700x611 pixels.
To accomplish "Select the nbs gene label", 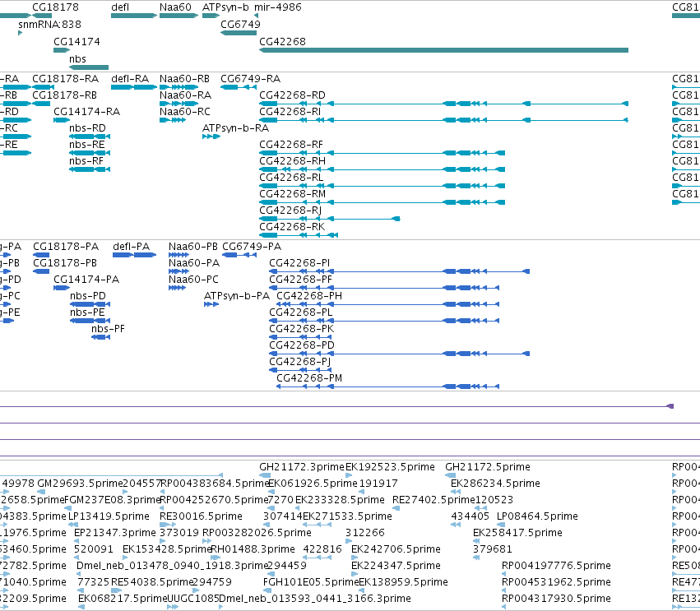I will 77,59.
